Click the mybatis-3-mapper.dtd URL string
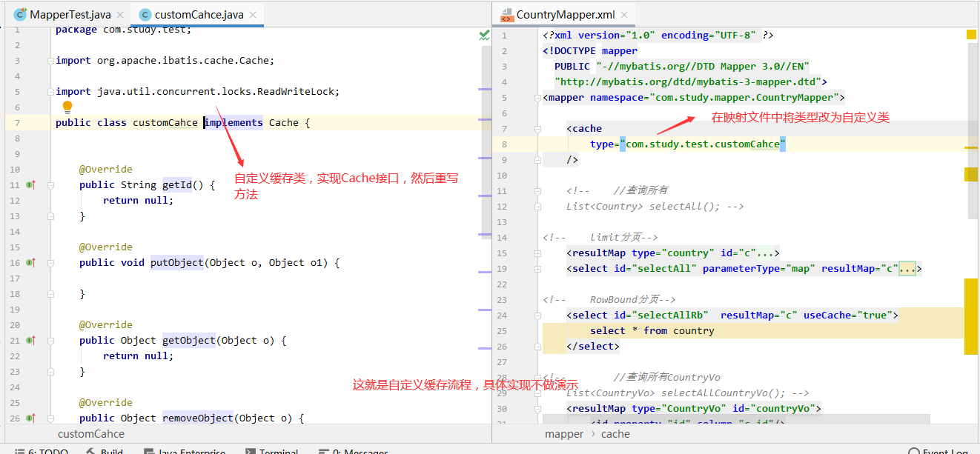Viewport: 980px width, 454px height. pyautogui.click(x=688, y=82)
